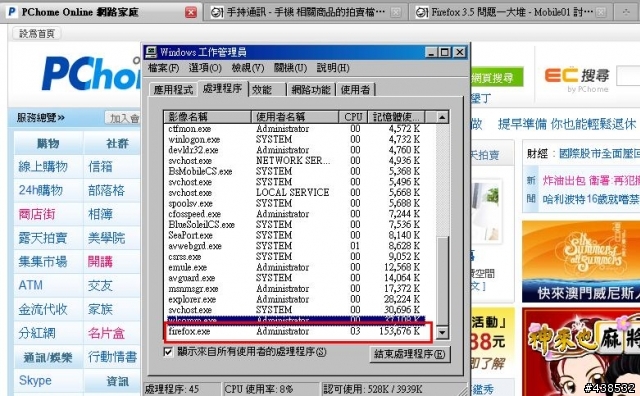Open the 選項(O) menu
This screenshot has width=640, height=396.
(x=205, y=68)
